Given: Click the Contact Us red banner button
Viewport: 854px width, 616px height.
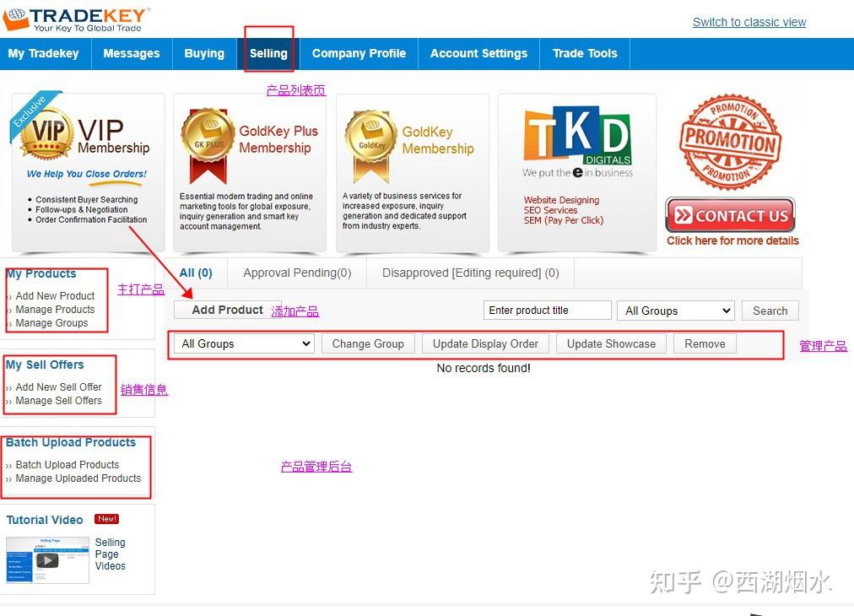Looking at the screenshot, I should click(x=730, y=215).
